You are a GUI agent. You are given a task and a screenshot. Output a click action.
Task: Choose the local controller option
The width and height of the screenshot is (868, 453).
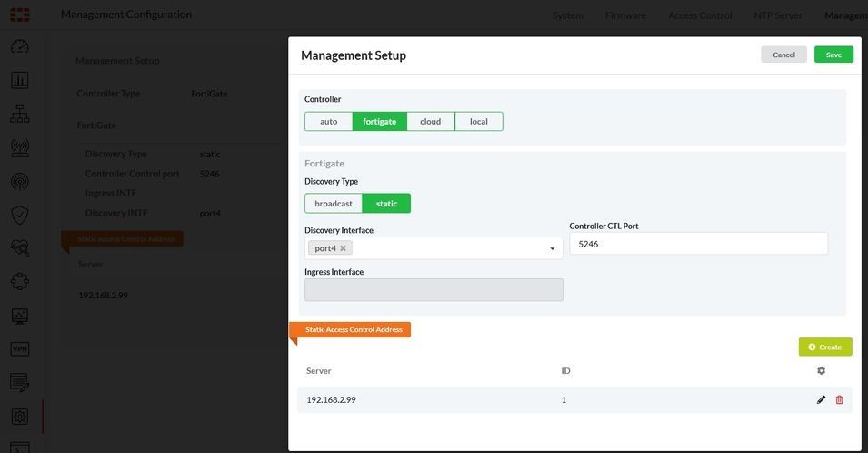pyautogui.click(x=478, y=121)
